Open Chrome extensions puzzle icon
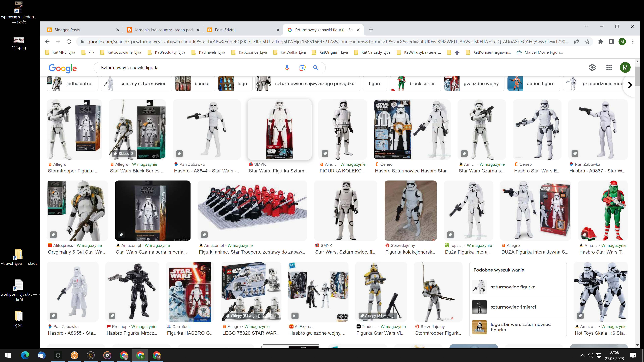Image resolution: width=644 pixels, height=362 pixels. tap(601, 42)
